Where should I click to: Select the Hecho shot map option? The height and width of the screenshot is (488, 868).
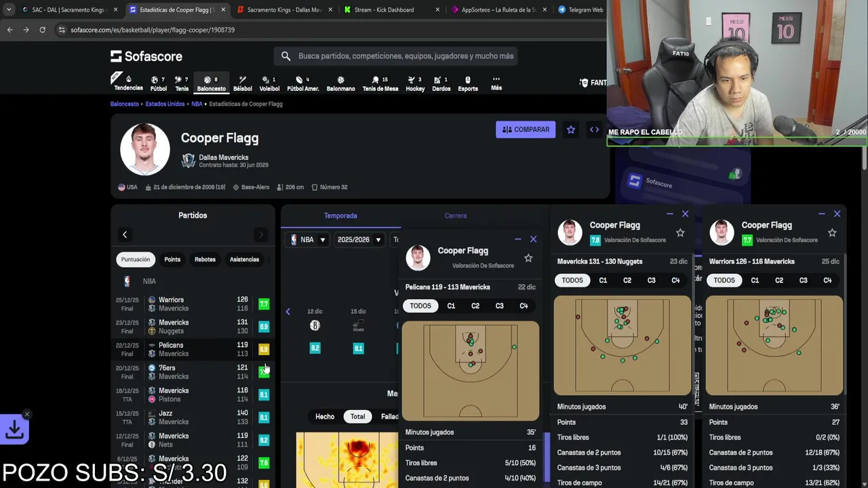[325, 416]
